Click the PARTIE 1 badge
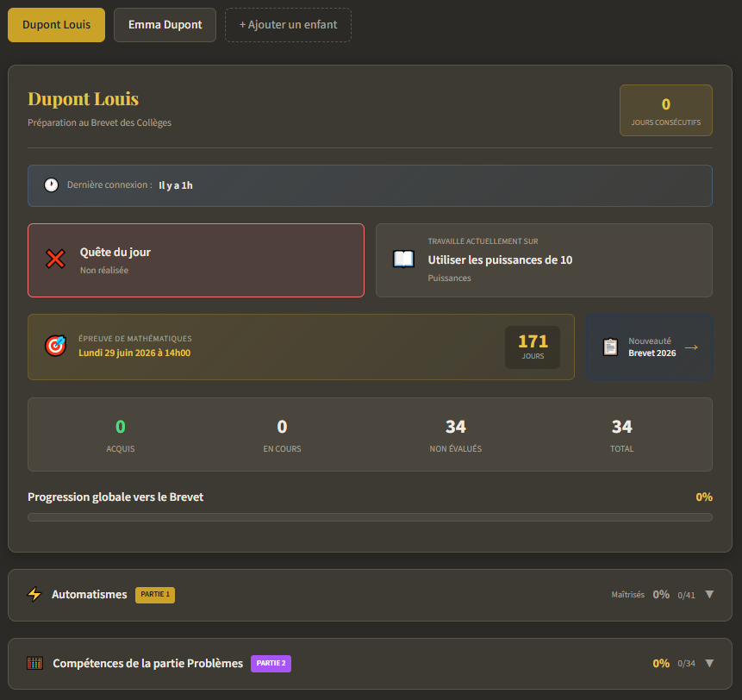The image size is (742, 700). click(x=155, y=595)
